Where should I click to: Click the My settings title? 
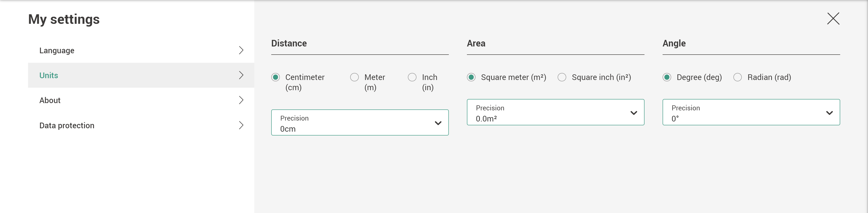(x=64, y=19)
